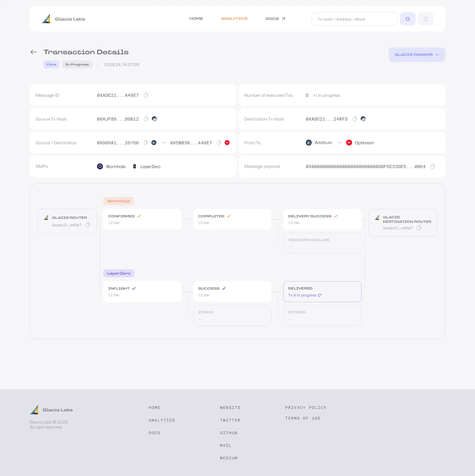
Task: Expand the Glacis Params dropdown
Action: click(x=417, y=55)
